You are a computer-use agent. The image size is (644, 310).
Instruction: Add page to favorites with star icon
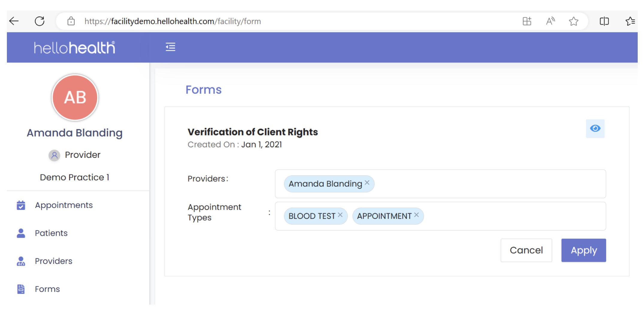coord(573,21)
